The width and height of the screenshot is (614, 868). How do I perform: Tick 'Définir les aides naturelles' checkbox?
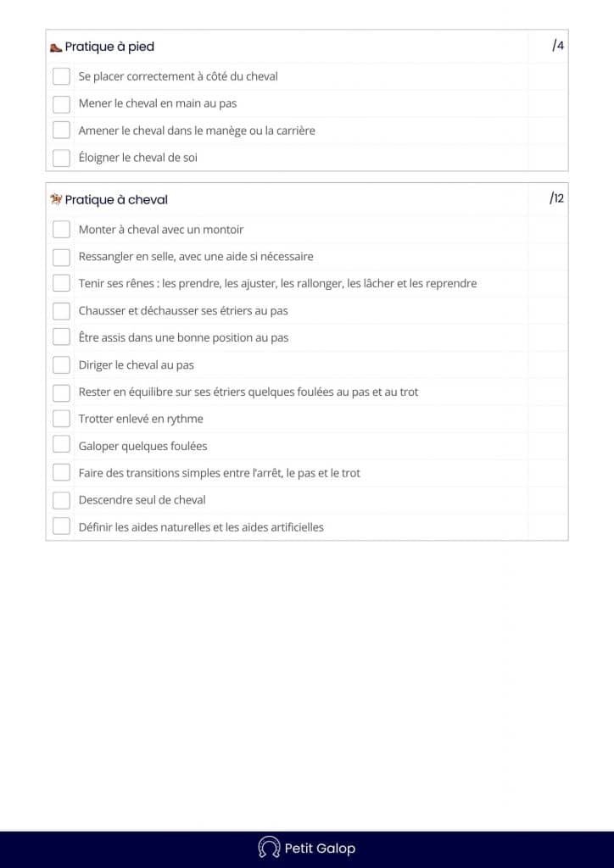pos(61,527)
